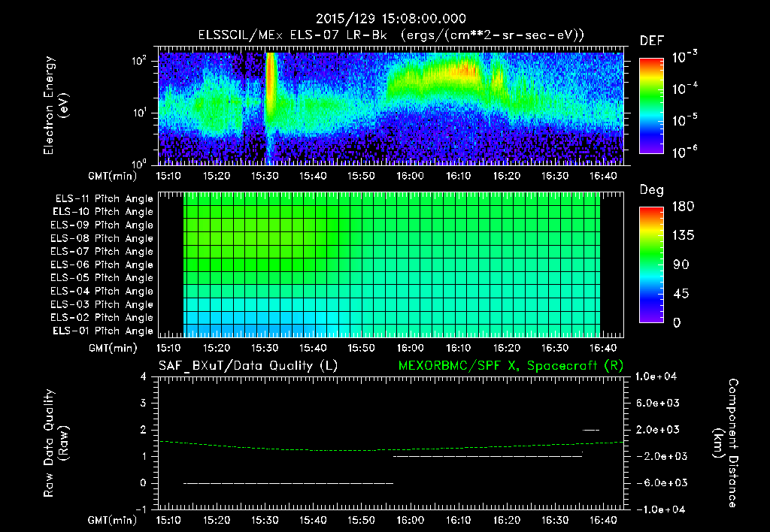Select the ELS-02 Pitch Angle row label
This screenshot has height=532, width=770.
pyautogui.click(x=102, y=318)
